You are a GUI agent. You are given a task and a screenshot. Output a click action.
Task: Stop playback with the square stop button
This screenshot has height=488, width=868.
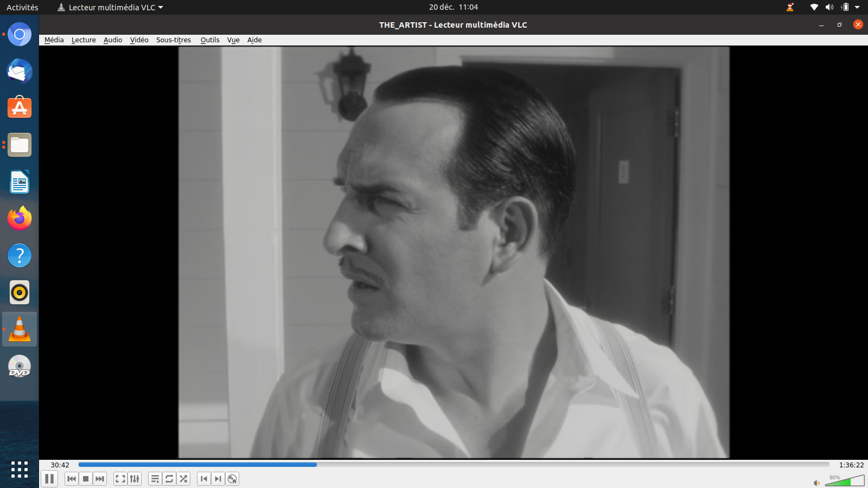pos(86,479)
